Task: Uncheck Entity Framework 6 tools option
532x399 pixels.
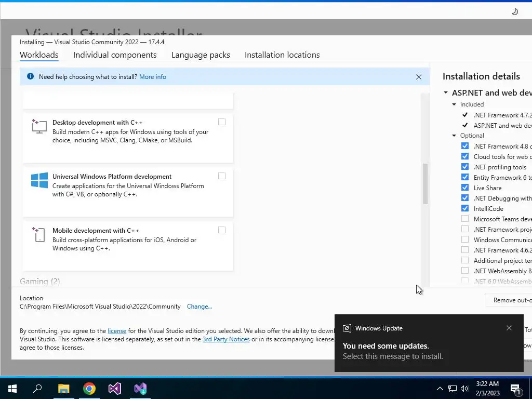Action: click(x=465, y=177)
